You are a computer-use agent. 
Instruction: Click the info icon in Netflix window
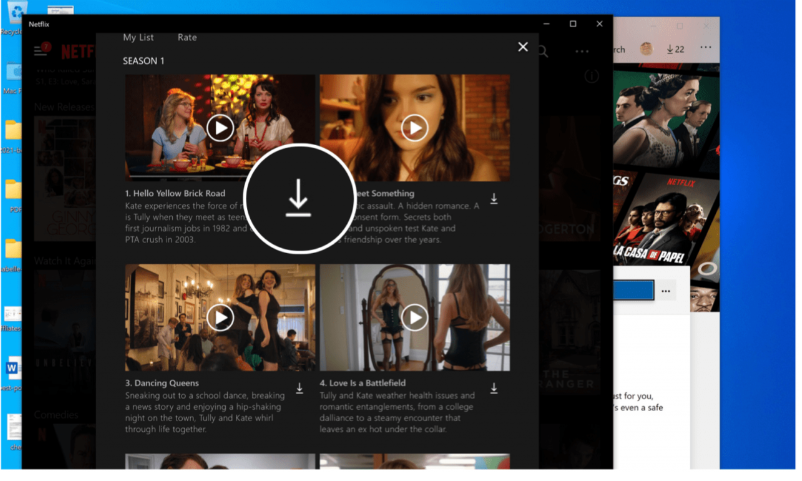click(x=592, y=77)
